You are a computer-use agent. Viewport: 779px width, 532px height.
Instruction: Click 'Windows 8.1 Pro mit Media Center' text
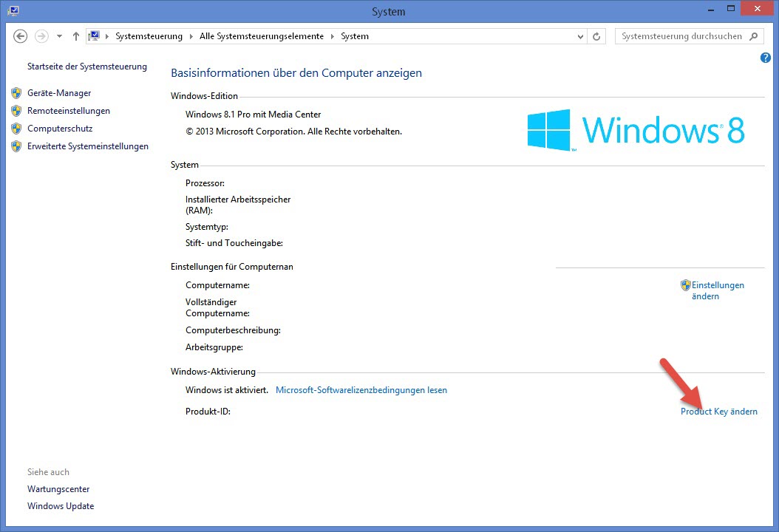[x=253, y=115]
